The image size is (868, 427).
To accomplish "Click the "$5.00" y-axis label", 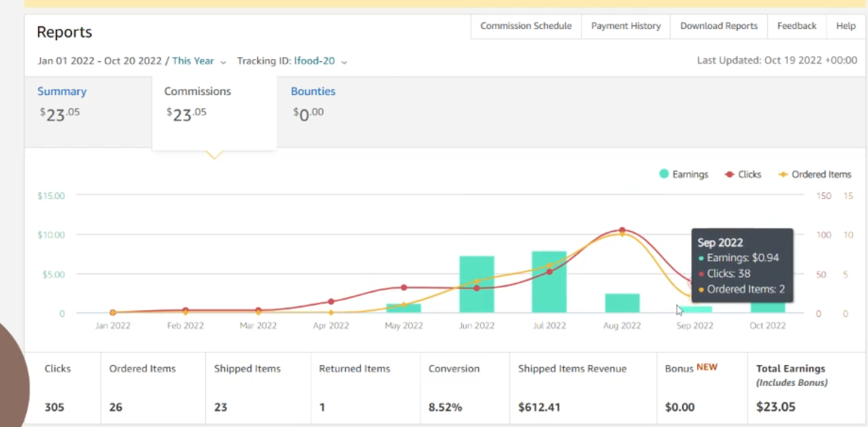I will click(53, 274).
